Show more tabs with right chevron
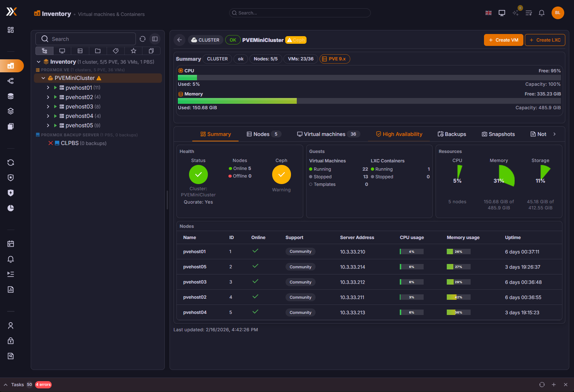The width and height of the screenshot is (574, 392). pyautogui.click(x=555, y=134)
